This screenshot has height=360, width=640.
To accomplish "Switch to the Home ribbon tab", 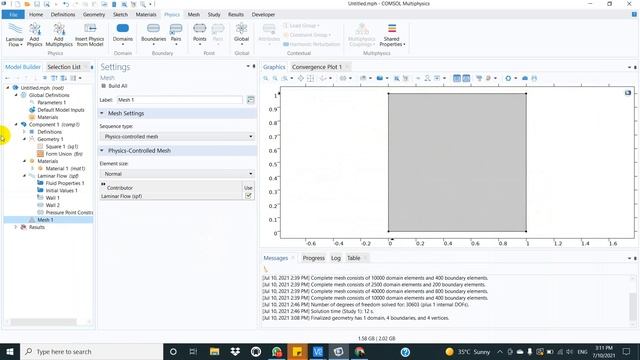I will tap(36, 14).
